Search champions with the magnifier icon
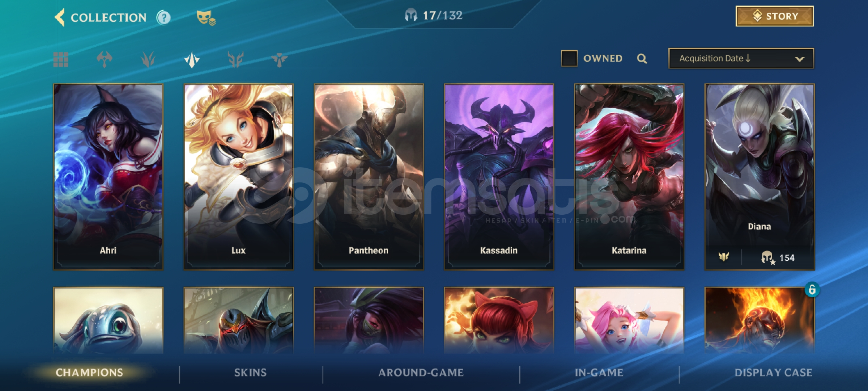This screenshot has width=868, height=391. [x=642, y=58]
